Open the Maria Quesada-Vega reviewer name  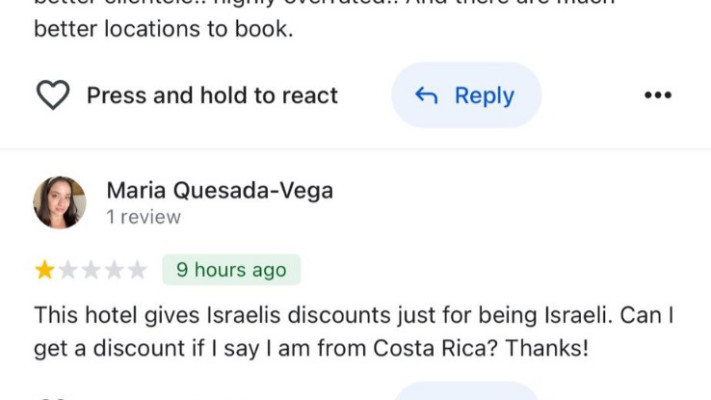(x=220, y=190)
